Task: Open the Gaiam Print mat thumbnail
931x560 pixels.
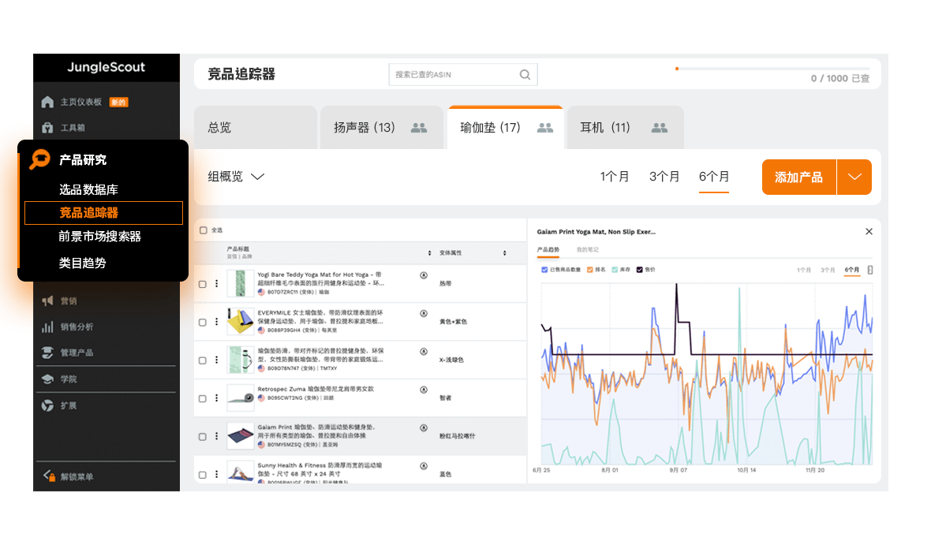Action: [241, 436]
